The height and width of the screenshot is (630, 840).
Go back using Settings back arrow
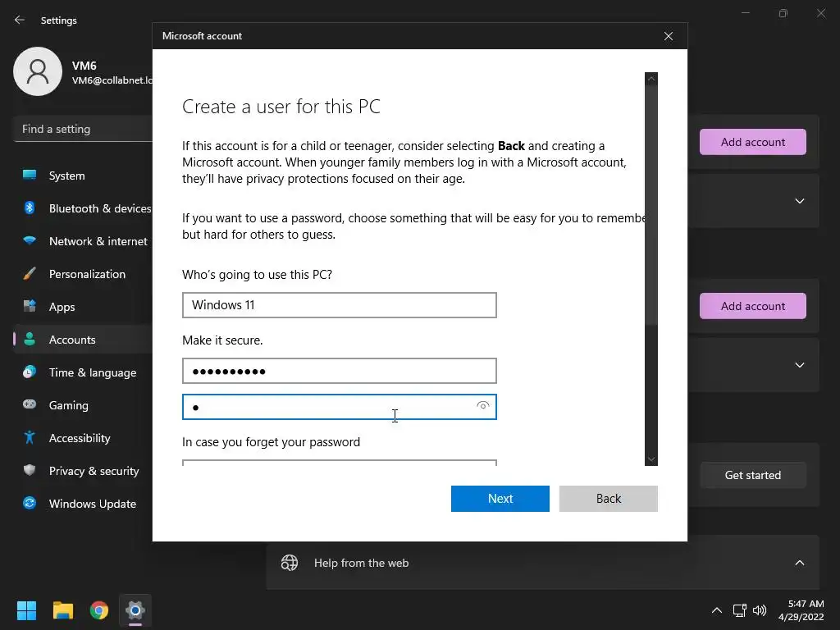click(20, 20)
